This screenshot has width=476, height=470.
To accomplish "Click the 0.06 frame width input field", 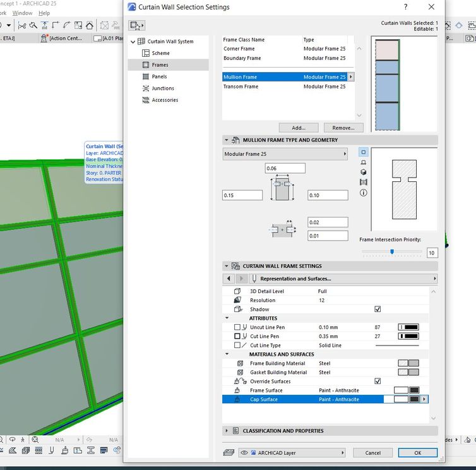I will coord(285,168).
